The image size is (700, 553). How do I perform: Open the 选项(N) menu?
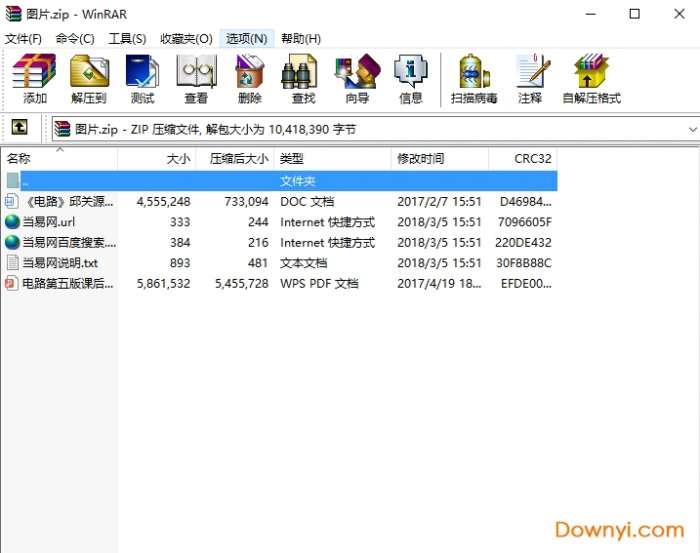pyautogui.click(x=246, y=39)
